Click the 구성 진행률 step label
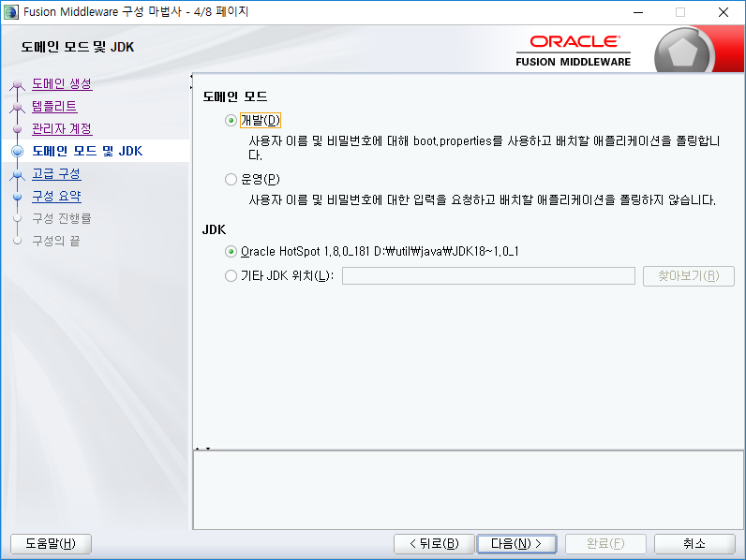Viewport: 746px width, 560px height. [61, 218]
